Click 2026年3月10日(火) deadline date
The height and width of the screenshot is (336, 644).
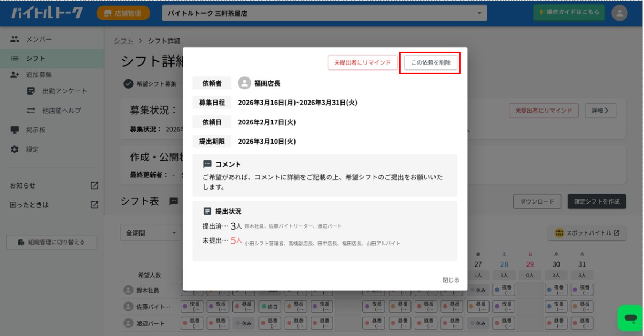[267, 142]
